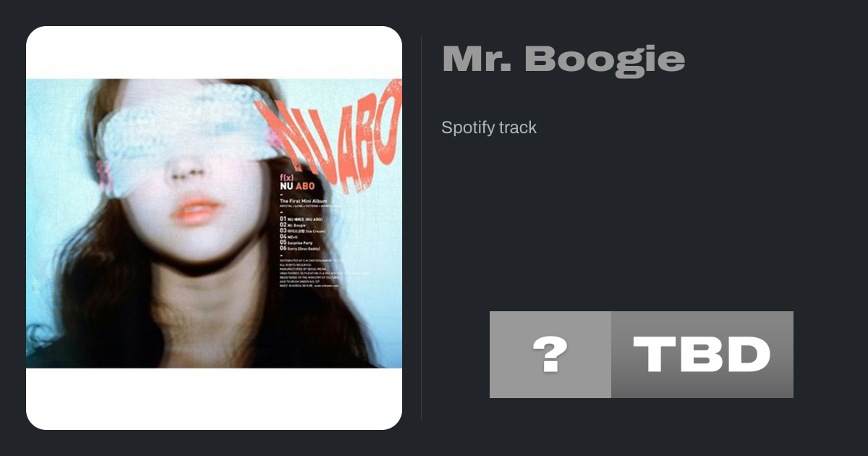Click the white NU ABO title on cover
Viewport: 868px width, 456px height.
pos(297,186)
